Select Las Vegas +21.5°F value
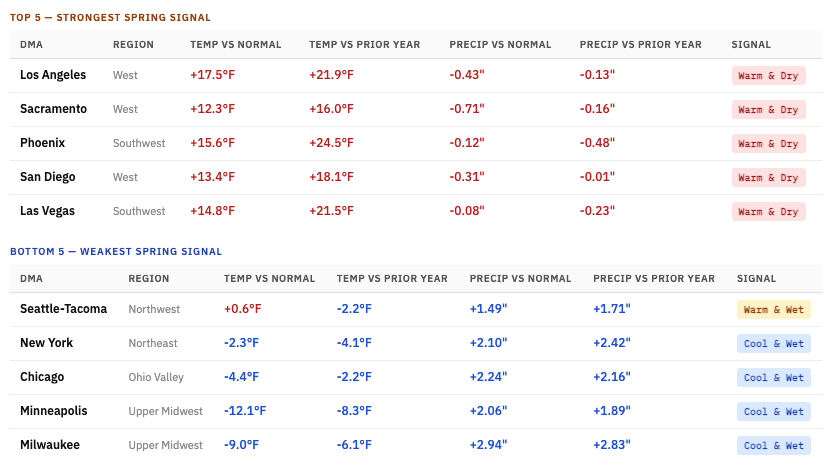Screen dimensions: 824x467 pyautogui.click(x=331, y=211)
